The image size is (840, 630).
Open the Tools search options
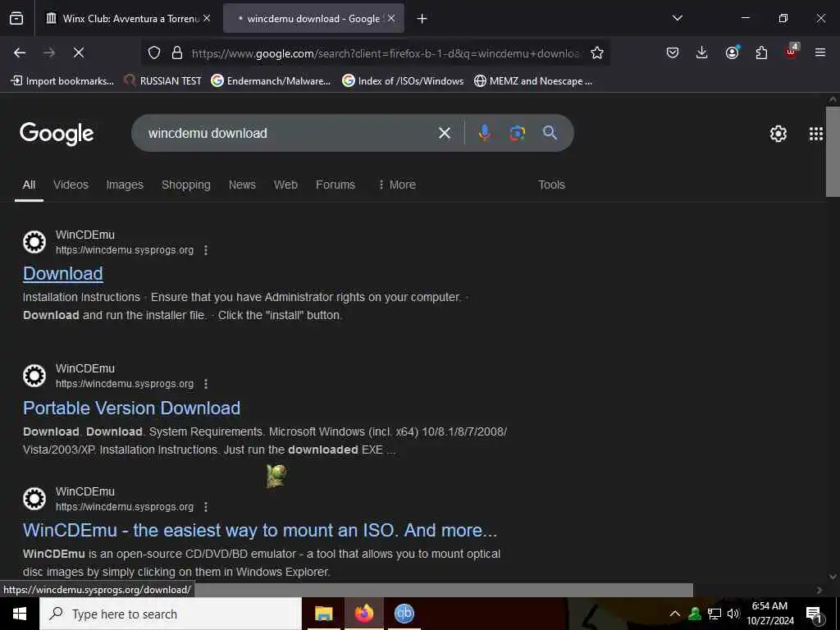tap(551, 185)
